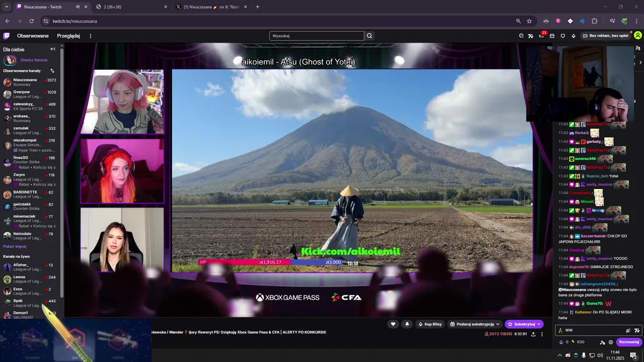Open a new browser tab
The width and height of the screenshot is (644, 362).
(258, 7)
